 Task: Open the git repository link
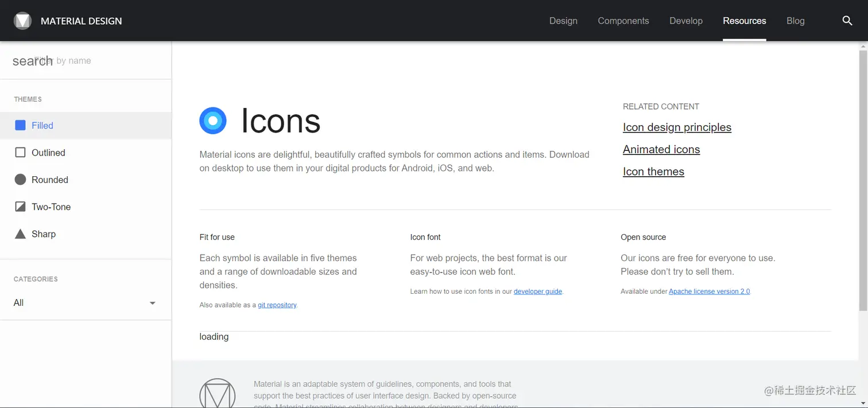pos(277,305)
